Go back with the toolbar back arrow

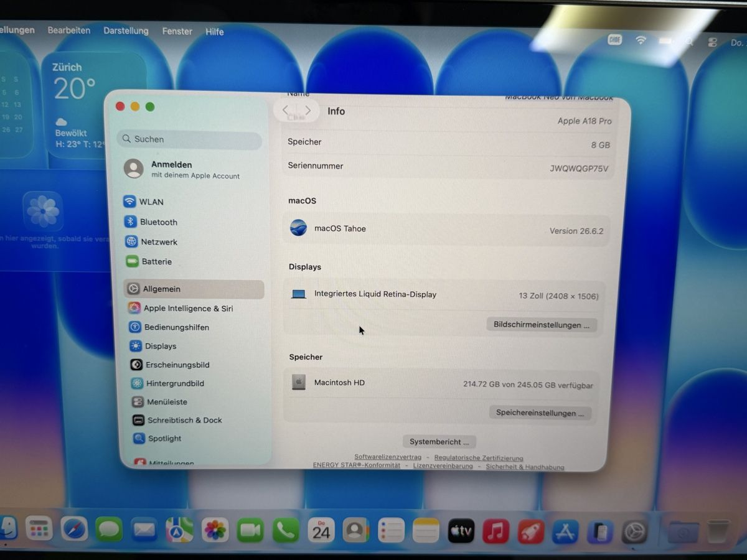click(285, 110)
